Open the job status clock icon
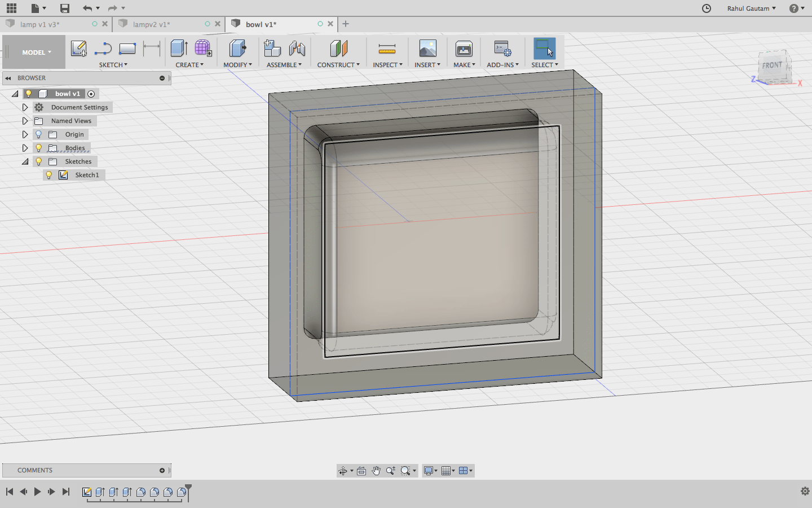Image resolution: width=812 pixels, height=508 pixels. (707, 8)
